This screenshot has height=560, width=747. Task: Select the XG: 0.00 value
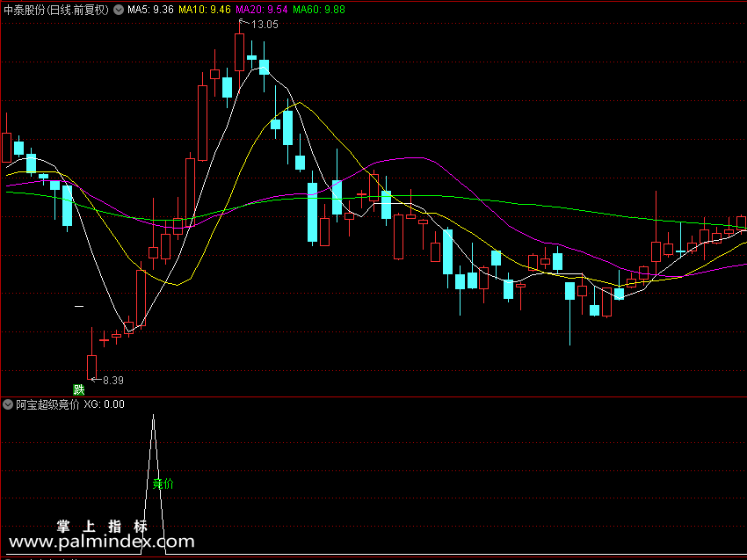[105, 404]
